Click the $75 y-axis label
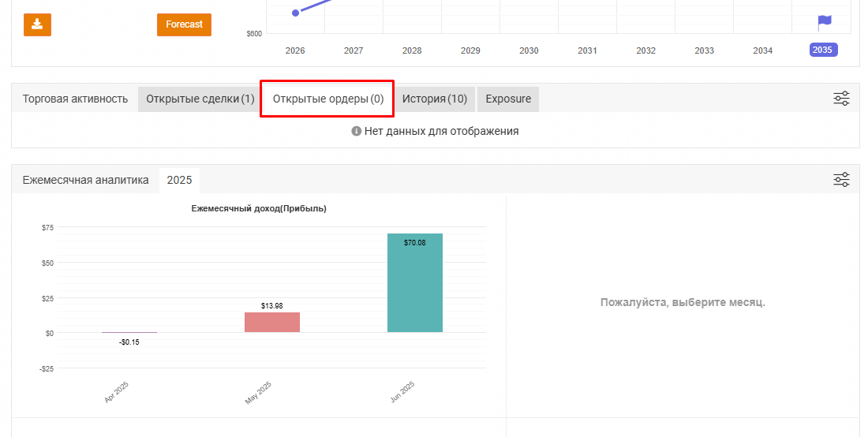Screen dimensions: 868x437 pos(47,227)
